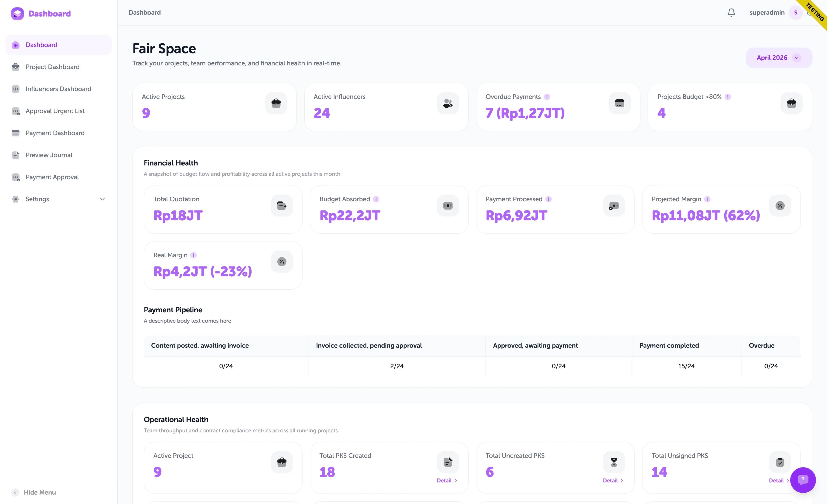Select Dashboard in the sidebar menu
This screenshot has height=504, width=827.
point(58,45)
